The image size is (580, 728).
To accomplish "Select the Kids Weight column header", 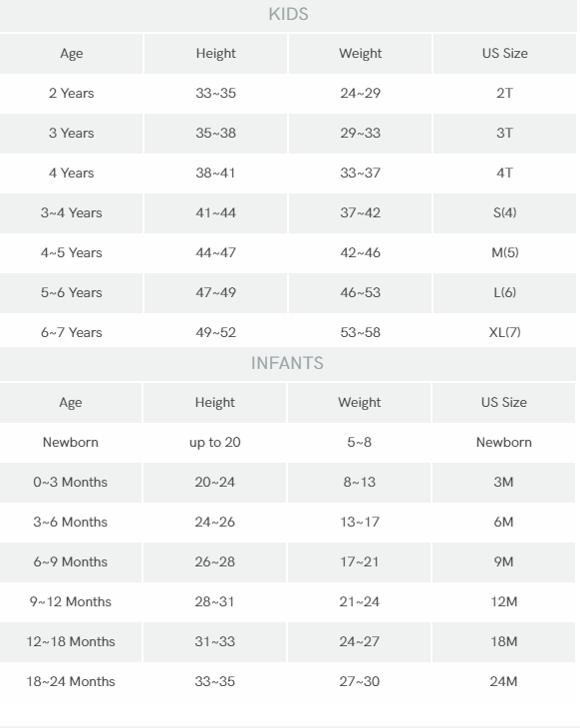I will click(360, 54).
